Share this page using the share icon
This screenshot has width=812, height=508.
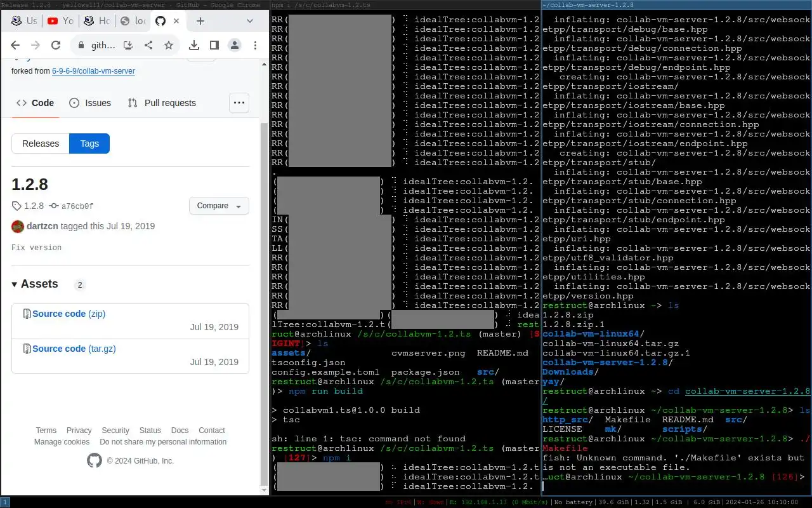148,45
